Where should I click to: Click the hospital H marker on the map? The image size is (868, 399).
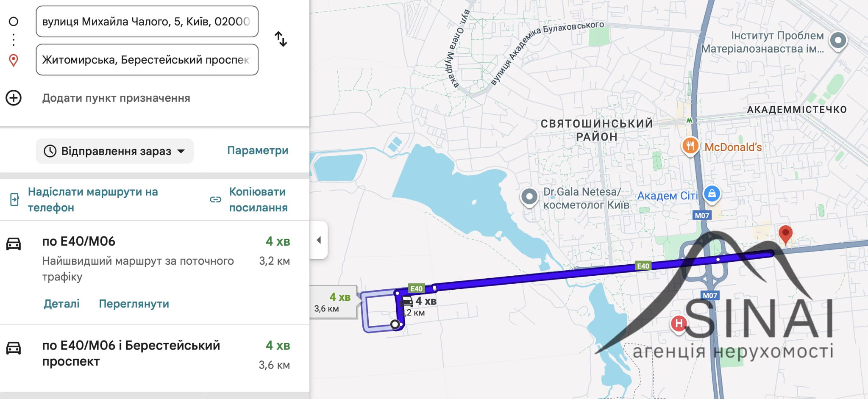679,324
